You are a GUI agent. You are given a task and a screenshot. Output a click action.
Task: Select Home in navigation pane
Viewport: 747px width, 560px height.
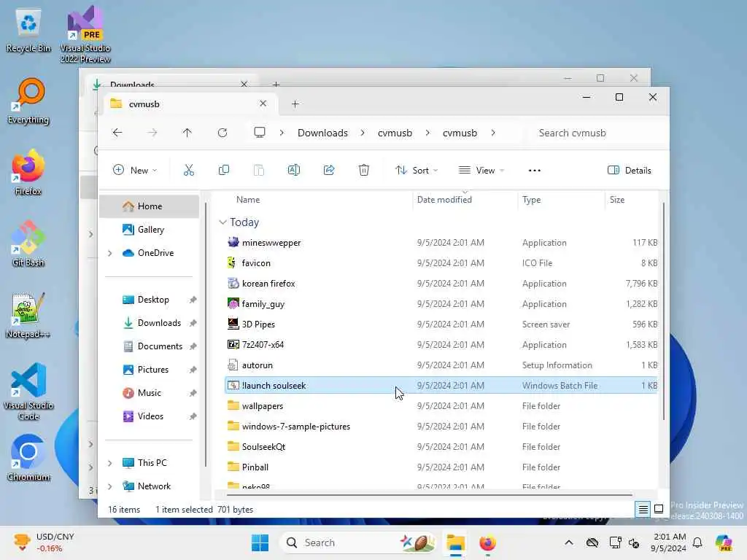(149, 206)
